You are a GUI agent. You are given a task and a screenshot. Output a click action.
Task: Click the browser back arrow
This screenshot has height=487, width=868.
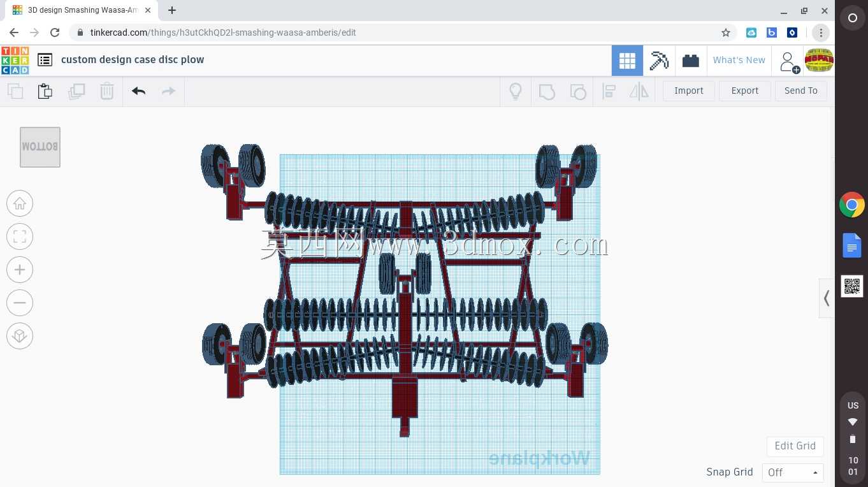[14, 33]
